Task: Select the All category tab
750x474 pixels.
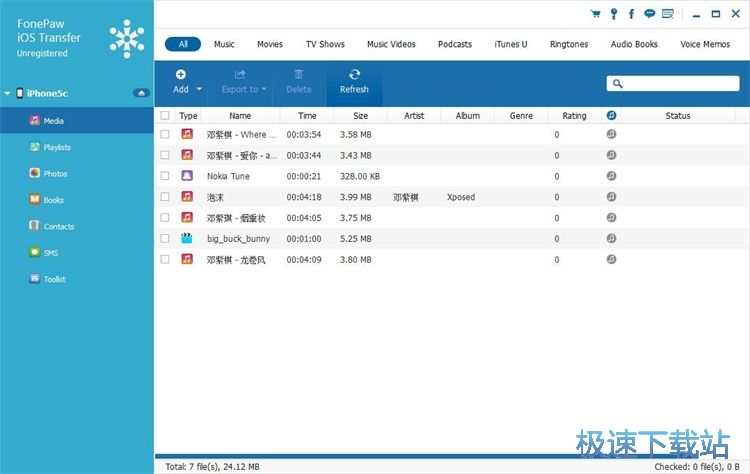Action: click(x=183, y=44)
